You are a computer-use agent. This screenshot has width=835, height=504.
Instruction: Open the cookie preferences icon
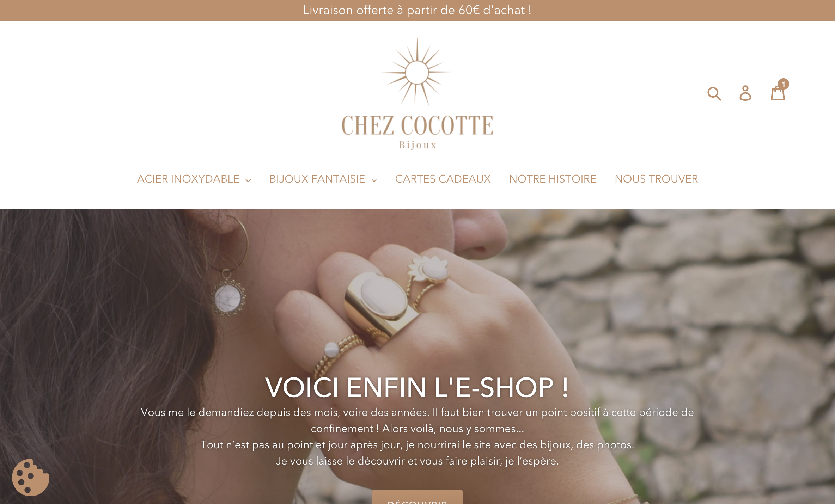[x=31, y=478]
